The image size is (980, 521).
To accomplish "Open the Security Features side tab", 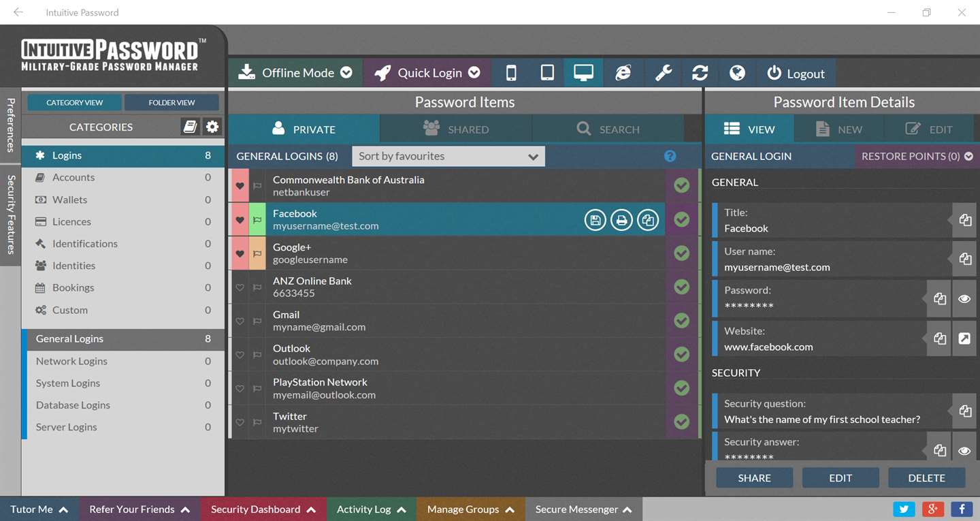I will [x=10, y=215].
